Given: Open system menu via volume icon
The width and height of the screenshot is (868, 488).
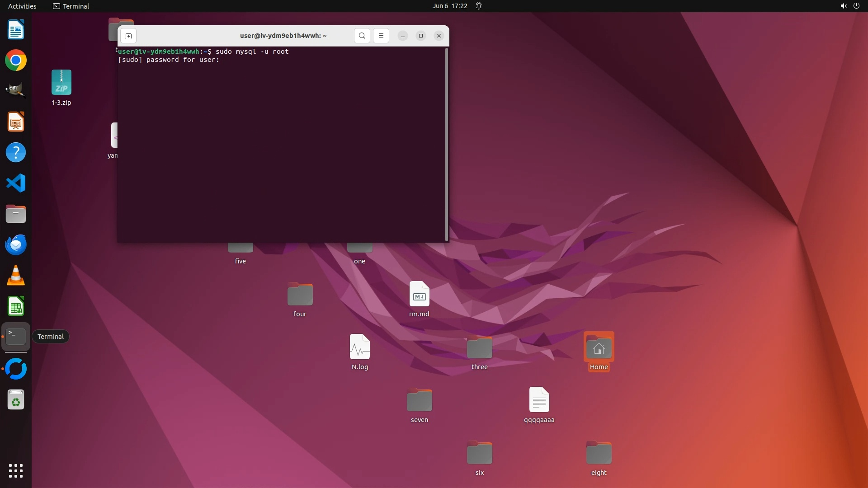Looking at the screenshot, I should tap(843, 6).
